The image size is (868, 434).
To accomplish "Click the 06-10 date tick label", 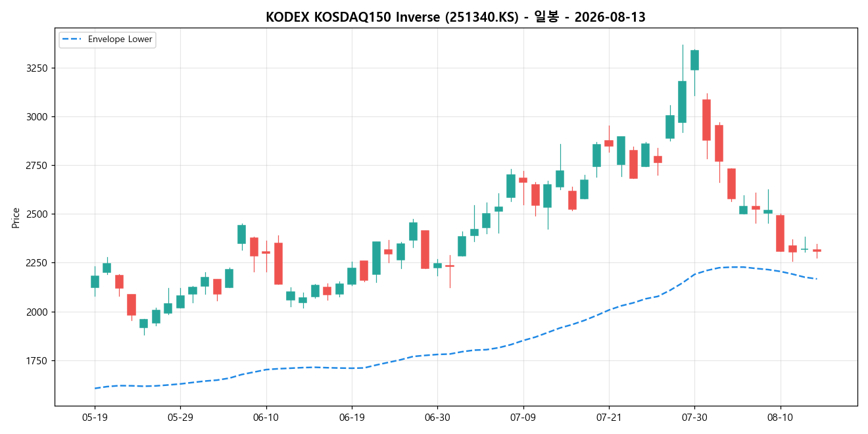I will (266, 418).
